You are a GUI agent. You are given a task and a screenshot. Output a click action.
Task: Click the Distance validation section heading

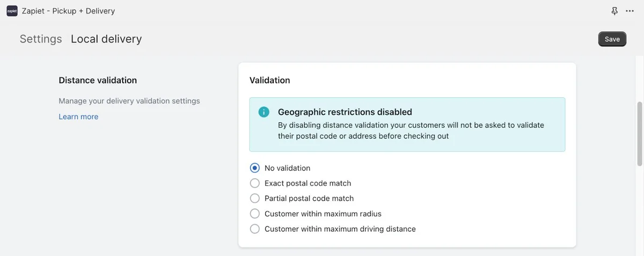[x=98, y=80]
